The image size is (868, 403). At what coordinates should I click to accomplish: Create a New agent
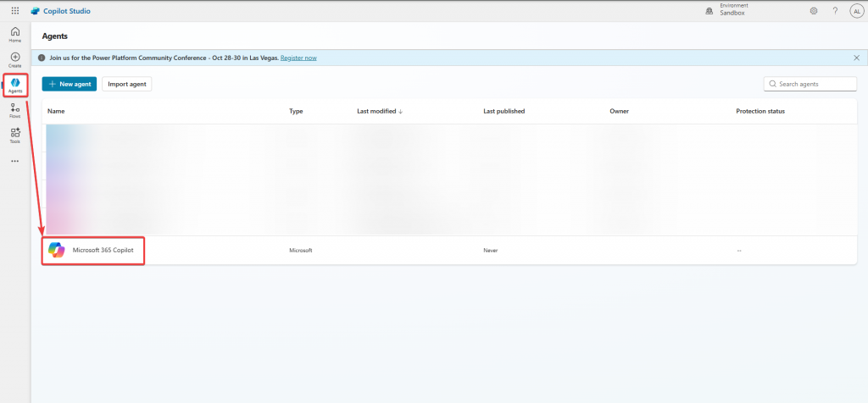(x=70, y=84)
